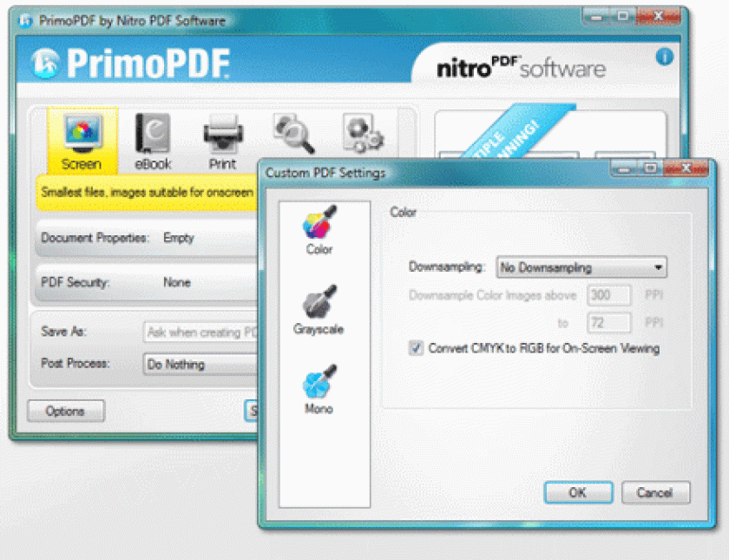Click the 72 PPI input field
The image size is (729, 560).
coord(609,322)
